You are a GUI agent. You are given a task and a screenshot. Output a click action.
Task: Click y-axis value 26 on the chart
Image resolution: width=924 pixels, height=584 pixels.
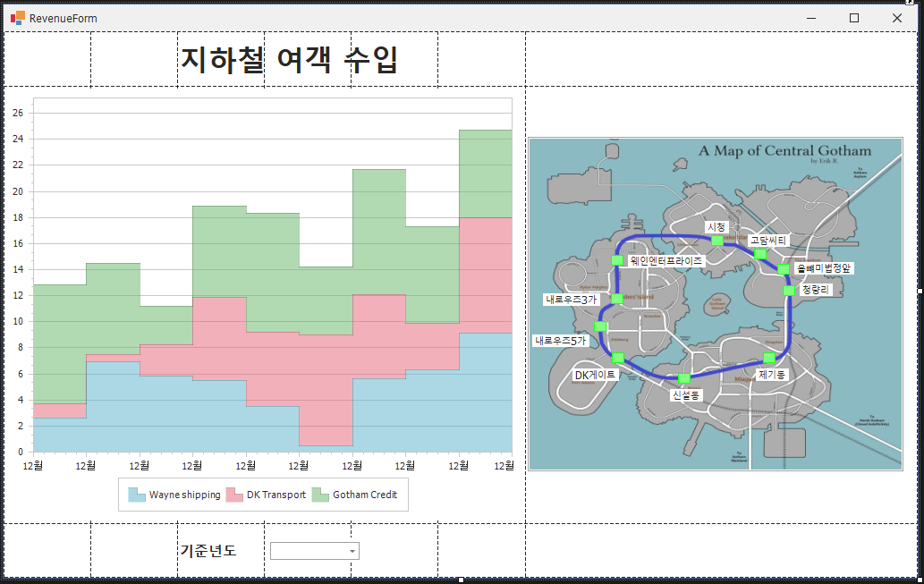(18, 113)
